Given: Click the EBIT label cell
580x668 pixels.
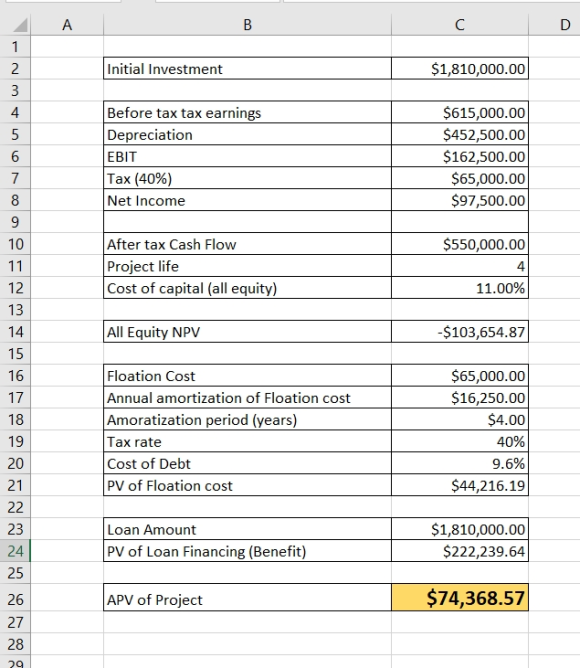Looking at the screenshot, I should coord(247,156).
